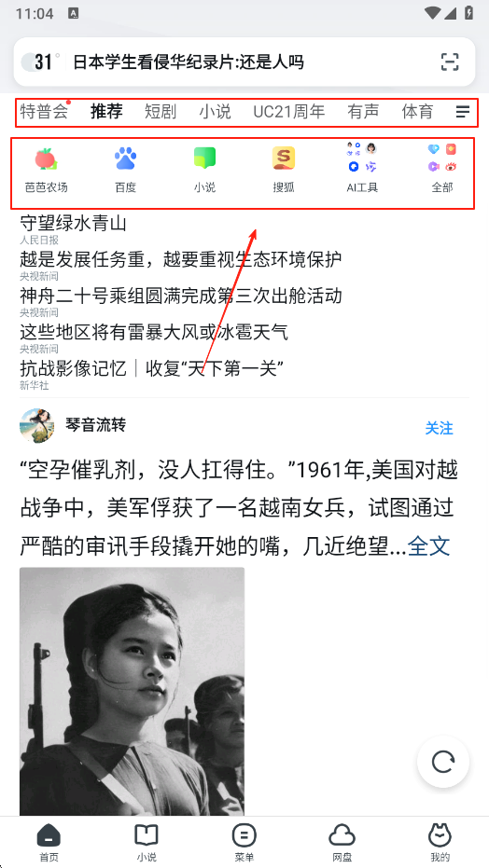Open the black-and-white soldier photo
Viewport: 489px width, 868px height.
click(x=132, y=691)
